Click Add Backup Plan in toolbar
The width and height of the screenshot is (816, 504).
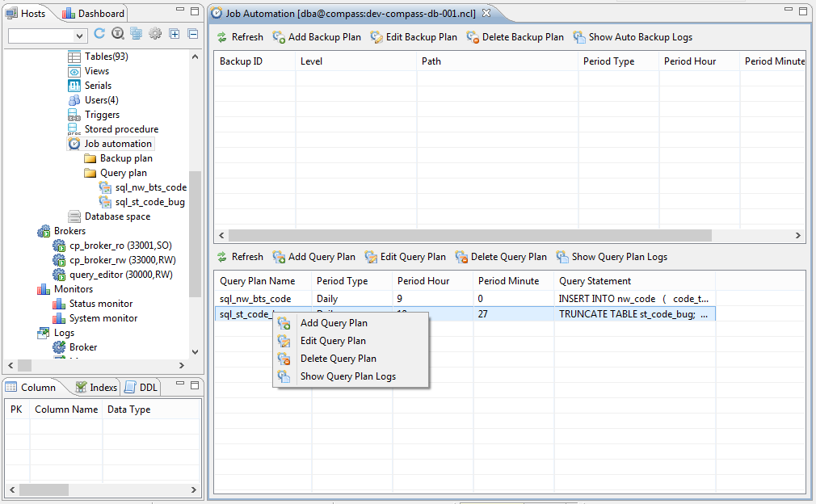[317, 37]
